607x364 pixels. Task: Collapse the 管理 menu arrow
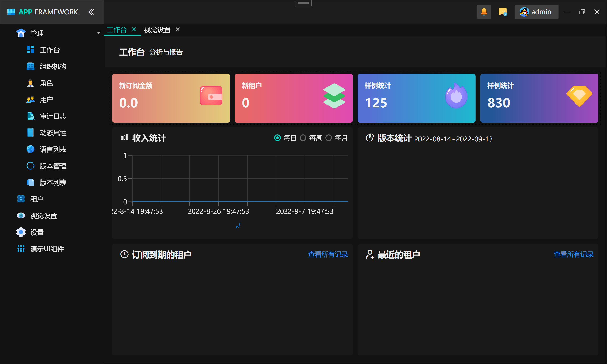98,33
